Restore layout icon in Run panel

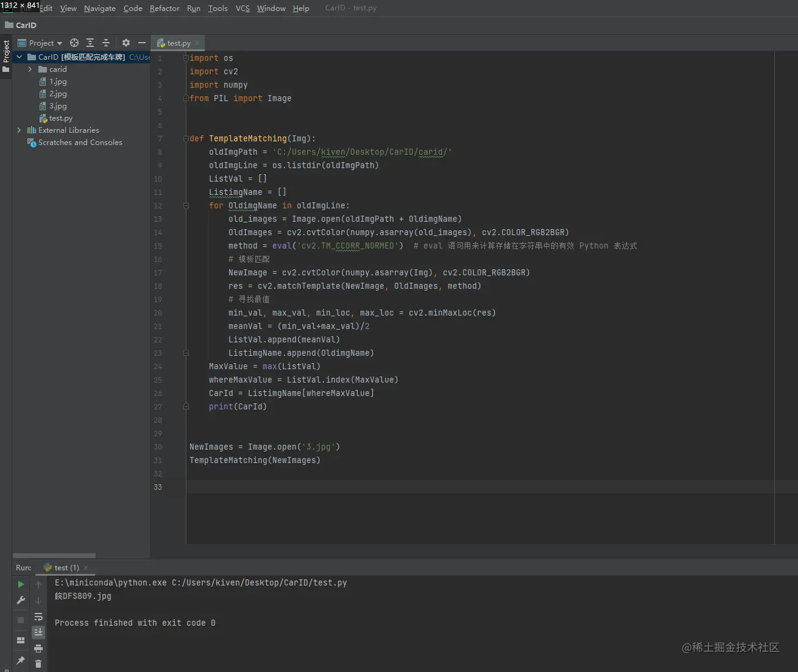[21, 640]
